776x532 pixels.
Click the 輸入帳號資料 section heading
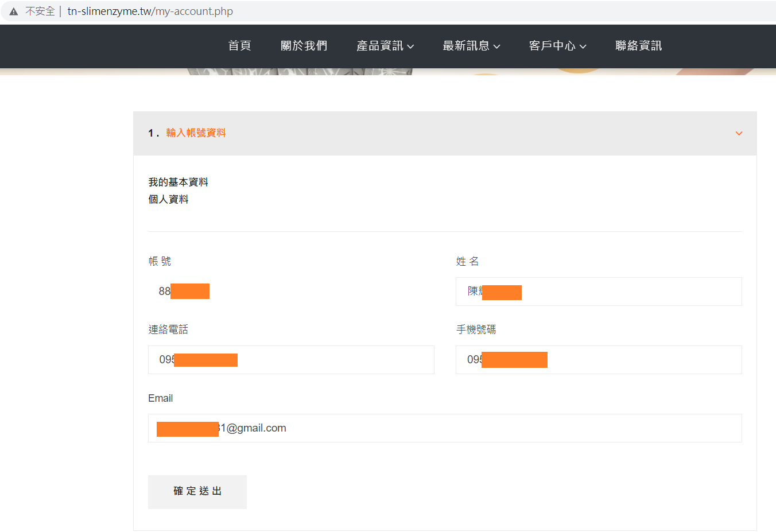click(x=196, y=133)
